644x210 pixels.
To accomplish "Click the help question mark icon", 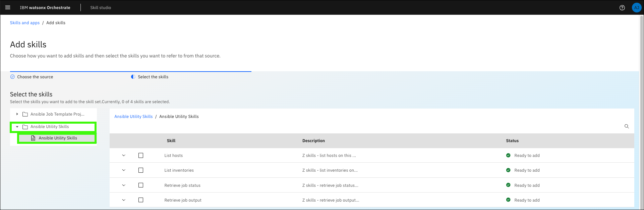I will [622, 8].
